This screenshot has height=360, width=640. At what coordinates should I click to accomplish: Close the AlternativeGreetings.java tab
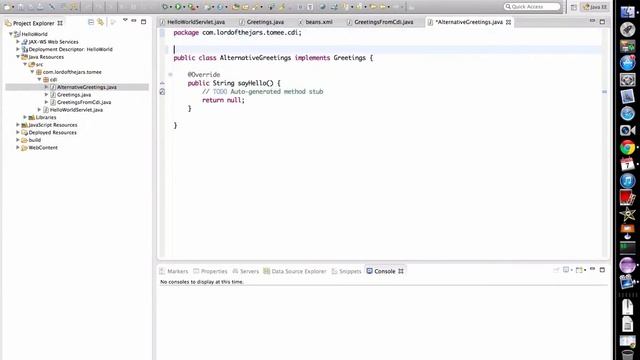tap(509, 22)
